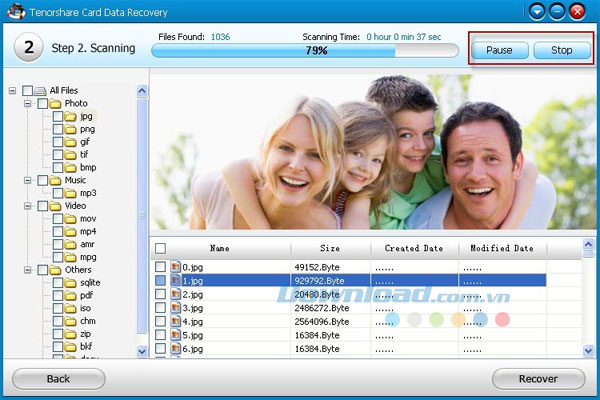The height and width of the screenshot is (400, 600).
Task: Tick the checkbox for 3.jpg
Action: pos(161,309)
